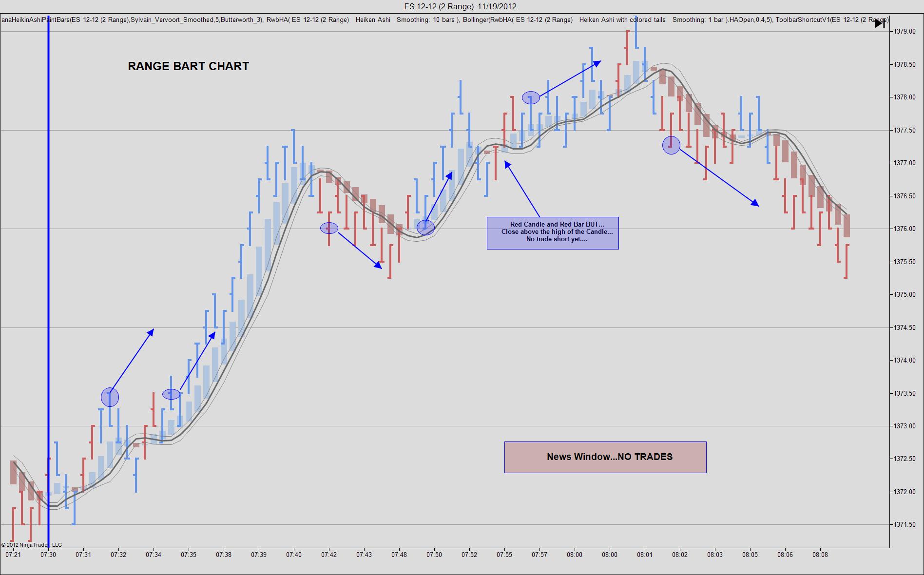Click the 08:03 time axis label
924x575 pixels.
pyautogui.click(x=715, y=555)
